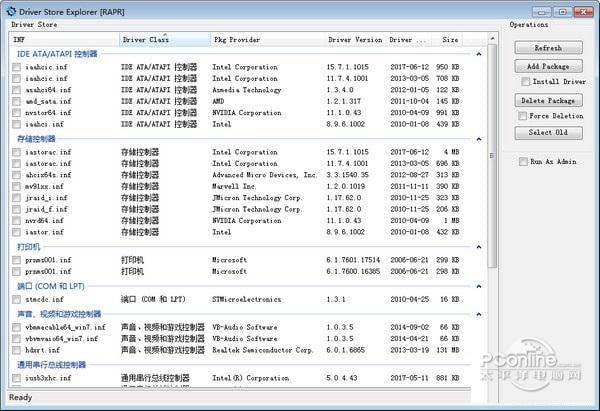This screenshot has height=411, width=600.
Task: Check the mv91xx.inf driver checkbox
Action: click(x=16, y=187)
